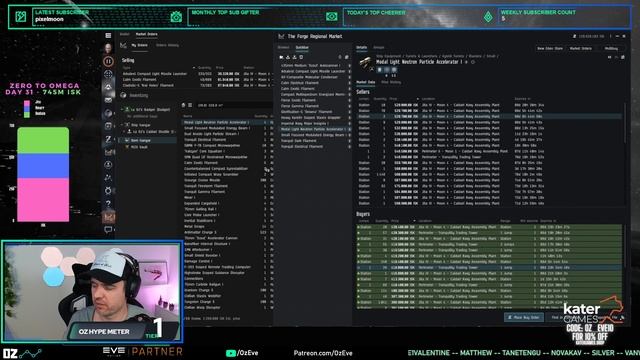Click list view icon in inventory toolbar

pos(190,105)
